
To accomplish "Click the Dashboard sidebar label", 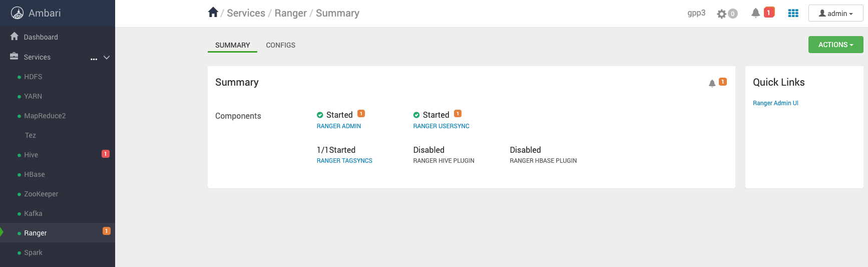I will pos(41,37).
